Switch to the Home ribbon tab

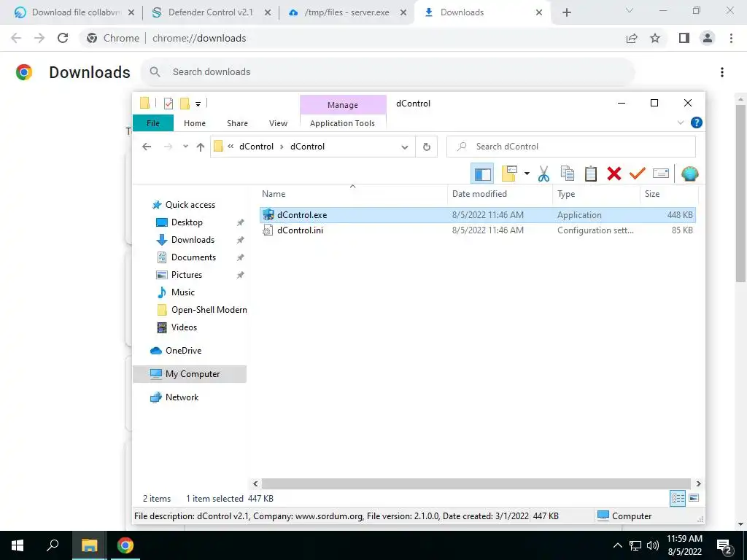coord(195,122)
